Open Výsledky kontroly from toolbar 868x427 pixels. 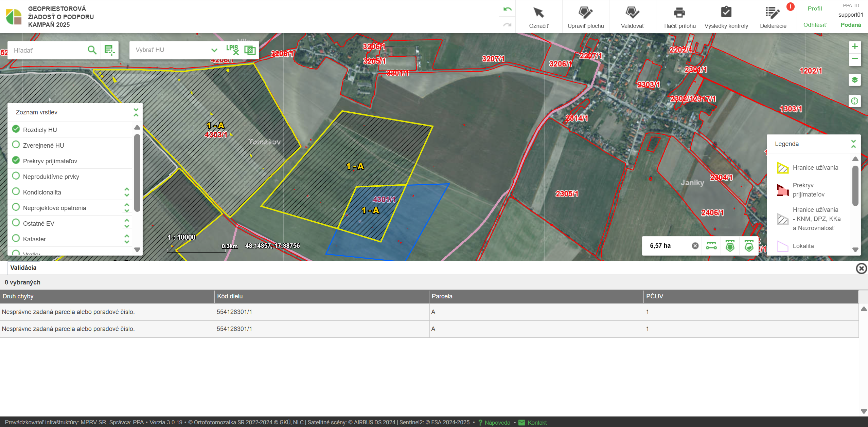click(x=726, y=13)
